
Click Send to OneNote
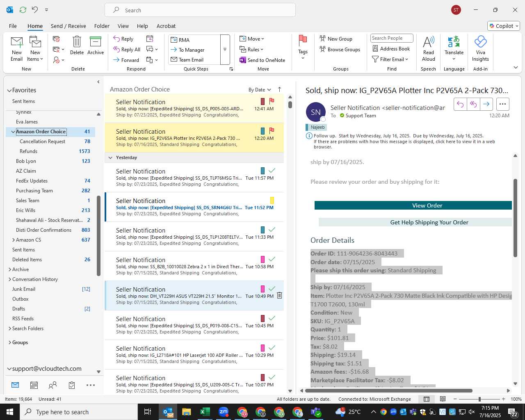click(x=262, y=60)
